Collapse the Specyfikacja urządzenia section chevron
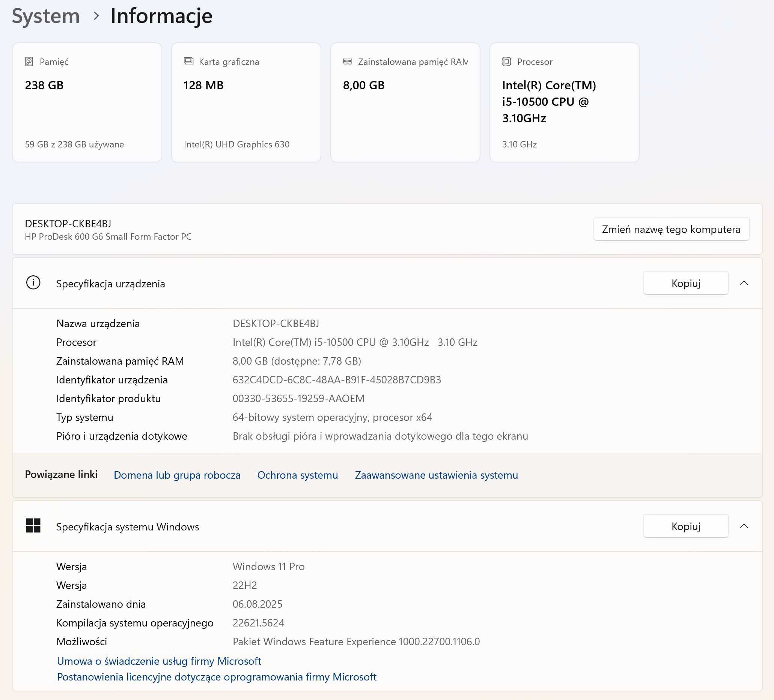Image resolution: width=774 pixels, height=700 pixels. (744, 283)
